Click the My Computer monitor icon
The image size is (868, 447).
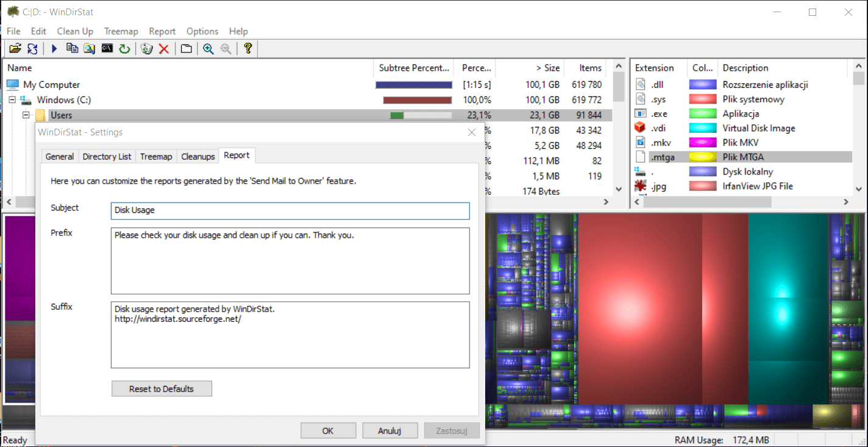pos(13,85)
